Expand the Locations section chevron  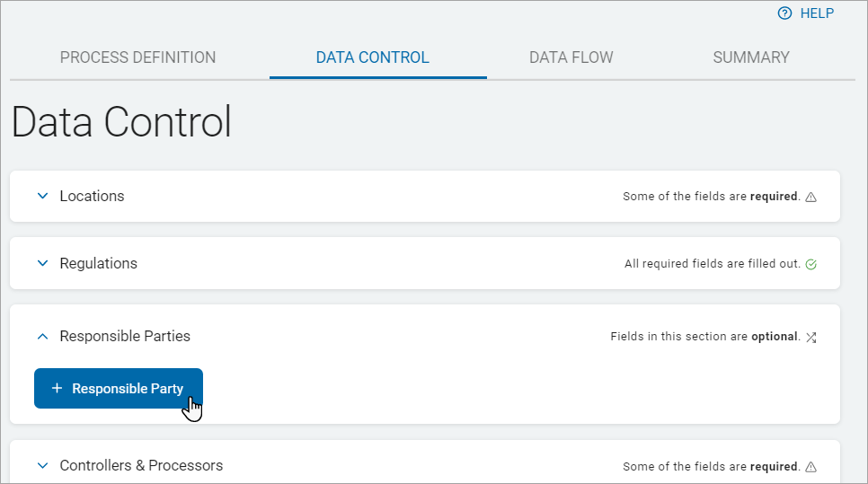coord(42,196)
